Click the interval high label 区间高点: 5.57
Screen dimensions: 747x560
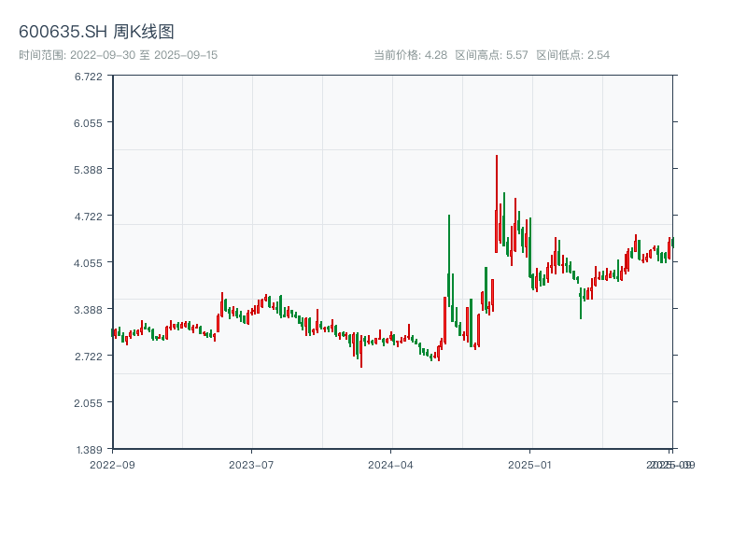(491, 55)
